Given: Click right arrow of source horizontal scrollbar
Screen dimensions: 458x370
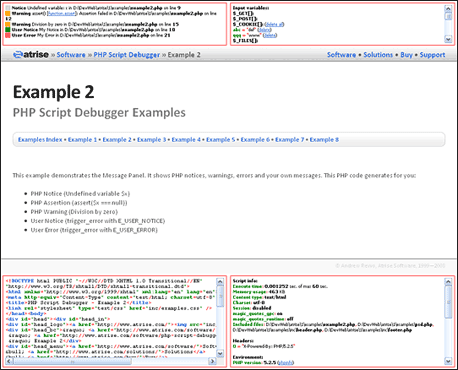Looking at the screenshot, I should 212,361.
